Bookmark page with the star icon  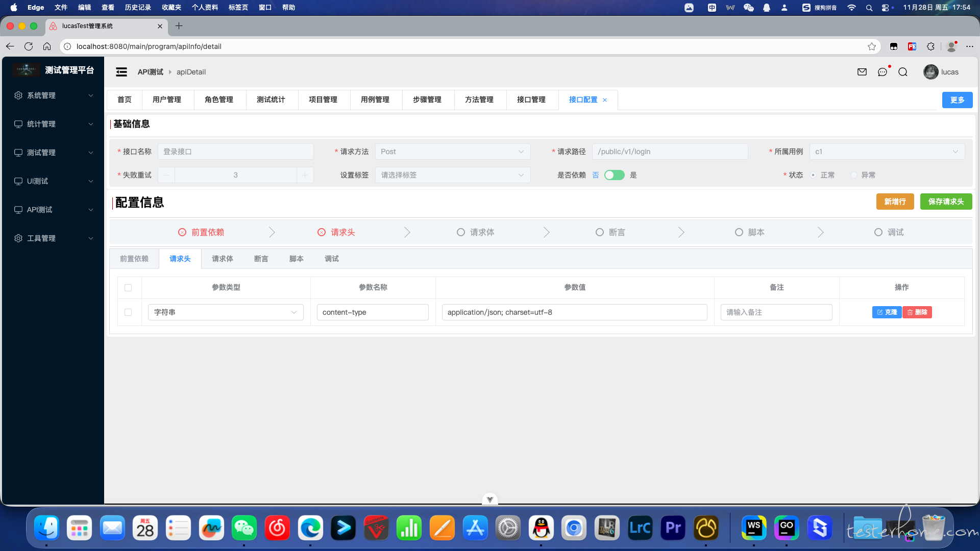pos(872,46)
